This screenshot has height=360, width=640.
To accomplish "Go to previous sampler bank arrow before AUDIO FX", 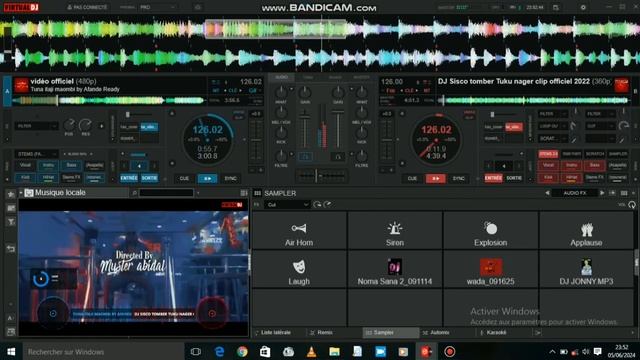I will (547, 193).
